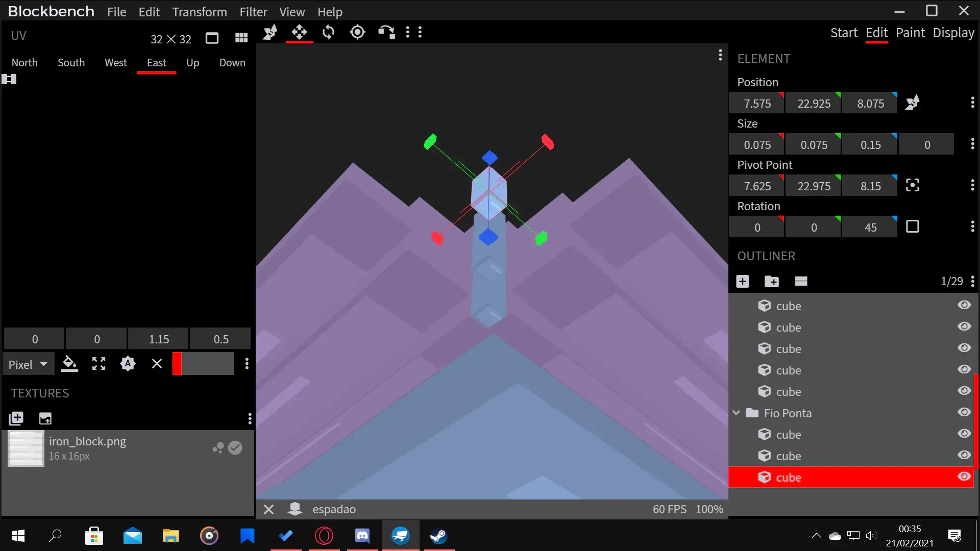Add a new cube in Outliner
The width and height of the screenshot is (980, 551).
click(743, 281)
